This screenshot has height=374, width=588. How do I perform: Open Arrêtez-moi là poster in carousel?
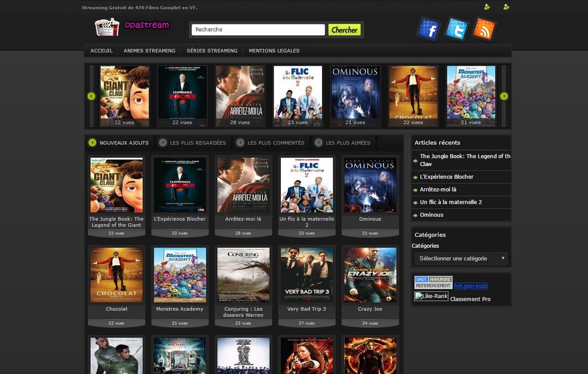point(240,96)
